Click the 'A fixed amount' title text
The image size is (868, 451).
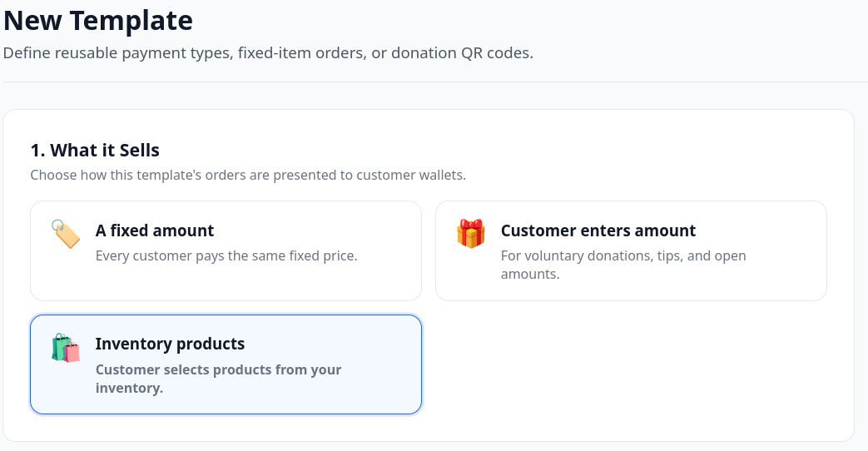(155, 230)
